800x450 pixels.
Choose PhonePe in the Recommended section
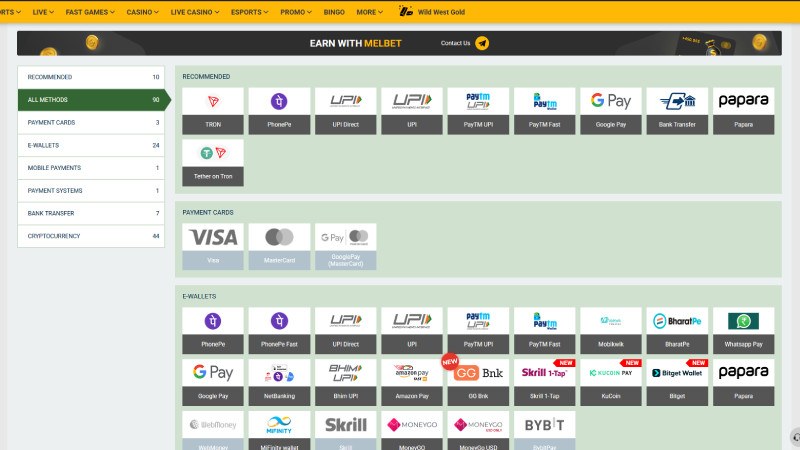click(x=279, y=111)
